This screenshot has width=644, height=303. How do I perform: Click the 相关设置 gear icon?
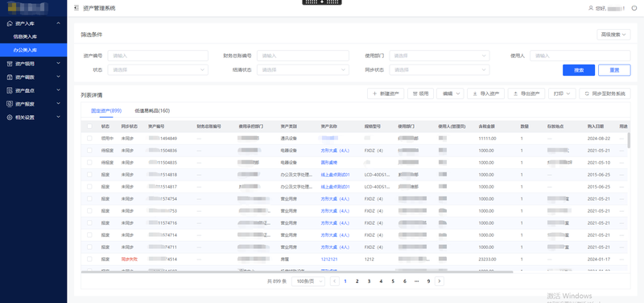(10, 117)
